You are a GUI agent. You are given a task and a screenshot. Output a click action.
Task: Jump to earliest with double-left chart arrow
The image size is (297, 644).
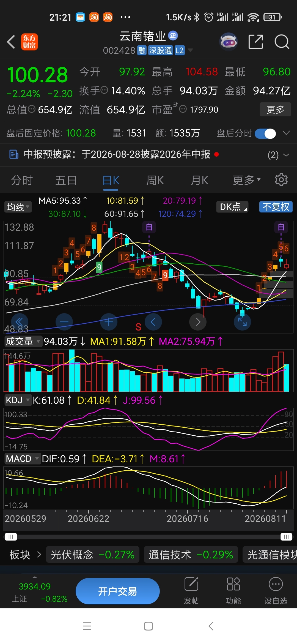[x=20, y=322]
